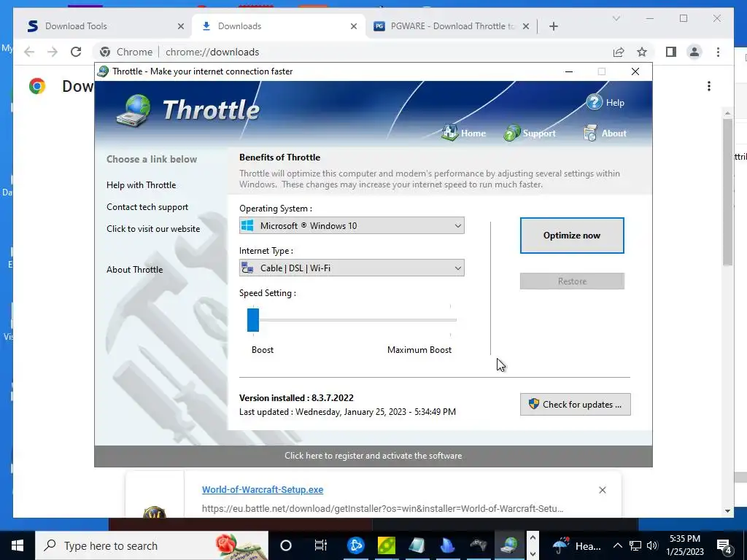Switch to the PGWARE Download Throttle tab
The height and width of the screenshot is (560, 747).
pos(451,26)
